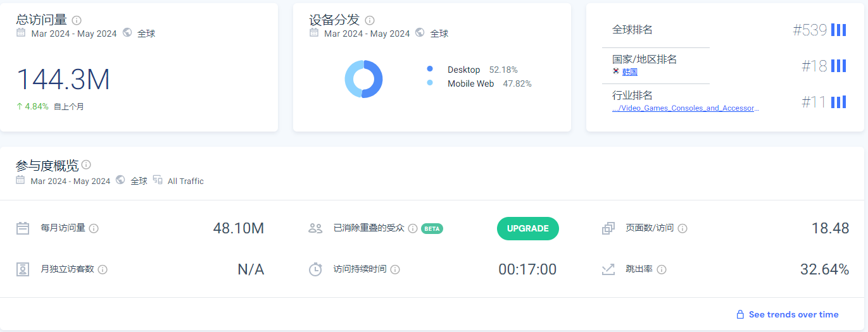Click the 已消除重叠的受众 people icon
Image resolution: width=868 pixels, height=332 pixels.
point(315,228)
